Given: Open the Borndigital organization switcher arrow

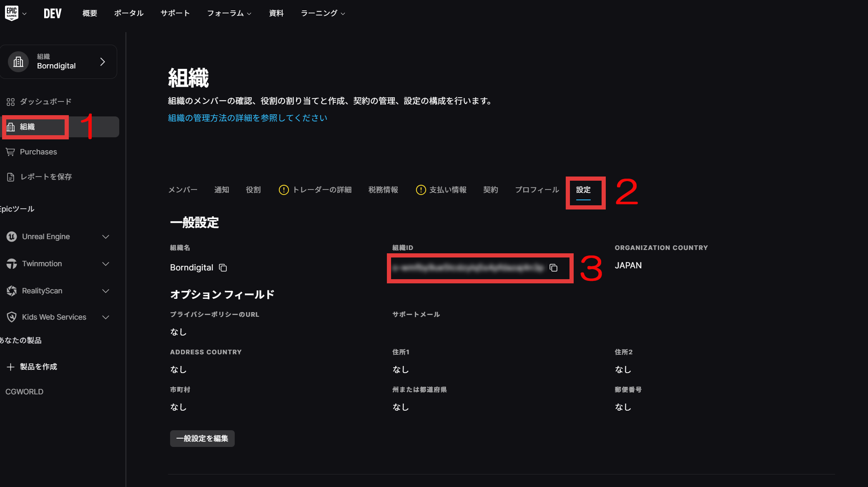Looking at the screenshot, I should [103, 62].
